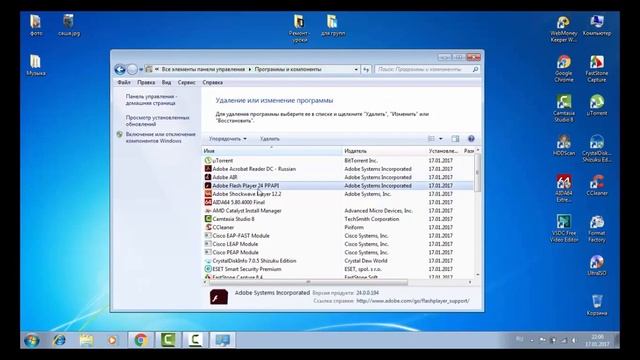640x360 pixels.
Task: Open the address bar history dropdown
Action: point(356,69)
